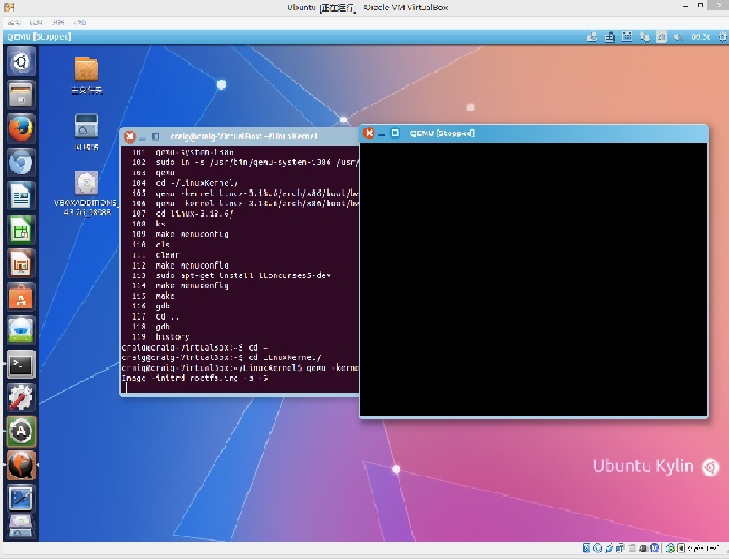Close the craig@craig-VirtualBox terminal window

click(130, 137)
